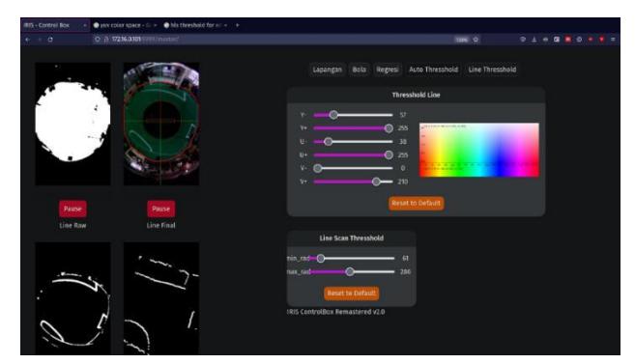This screenshot has height=364, width=635.
Task: Close the yuv color space tab
Action: [155, 25]
